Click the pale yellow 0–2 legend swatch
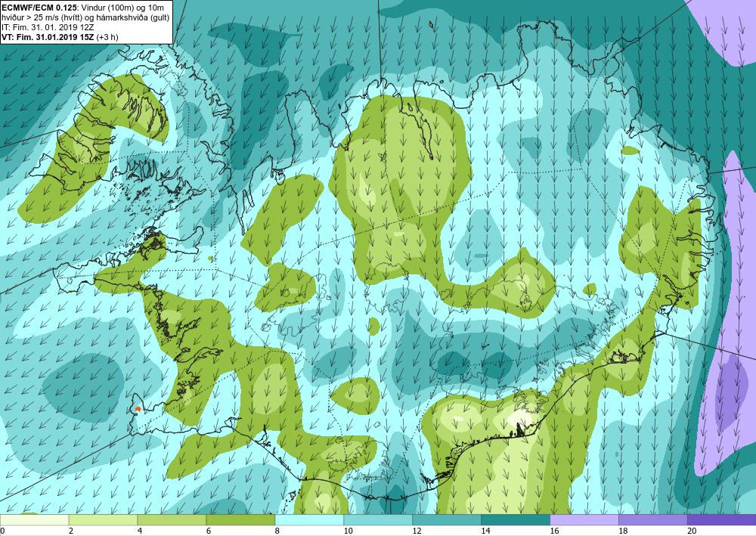 (x=34, y=519)
